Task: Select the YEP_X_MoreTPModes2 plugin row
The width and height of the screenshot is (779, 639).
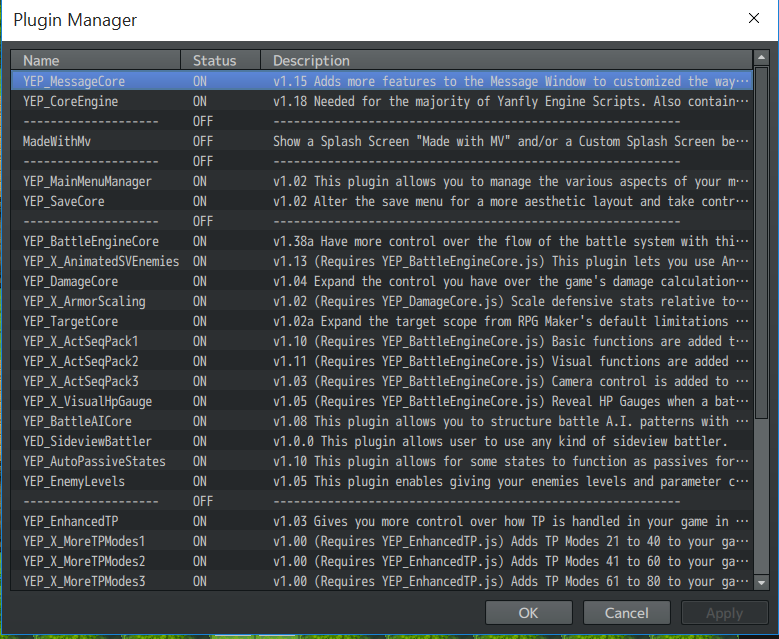Action: (382, 561)
